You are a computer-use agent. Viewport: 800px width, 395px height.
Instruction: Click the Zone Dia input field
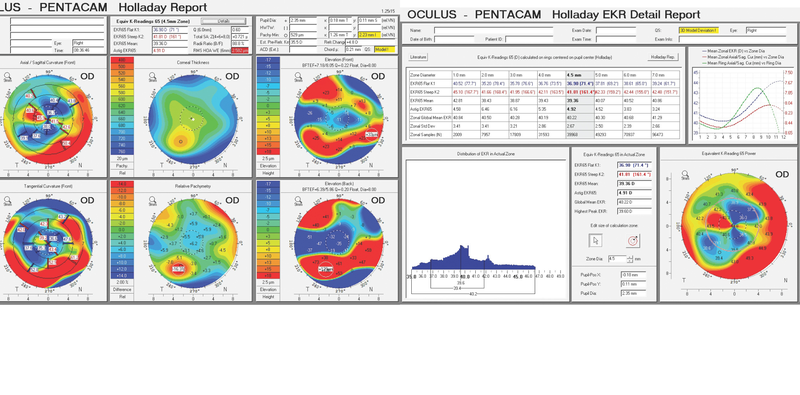617,259
